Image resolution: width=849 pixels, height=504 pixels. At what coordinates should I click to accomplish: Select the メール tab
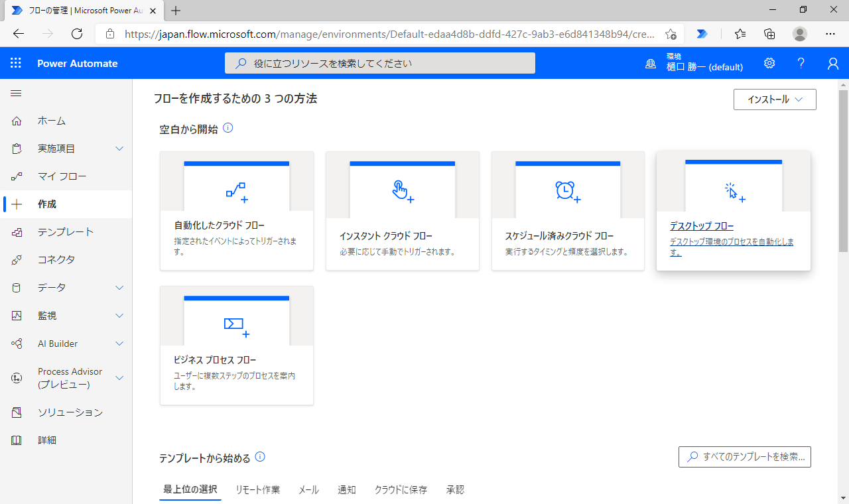click(308, 490)
